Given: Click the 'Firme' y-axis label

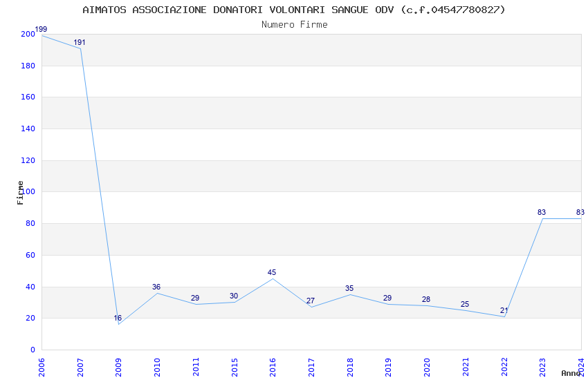Looking at the screenshot, I should pos(20,193).
